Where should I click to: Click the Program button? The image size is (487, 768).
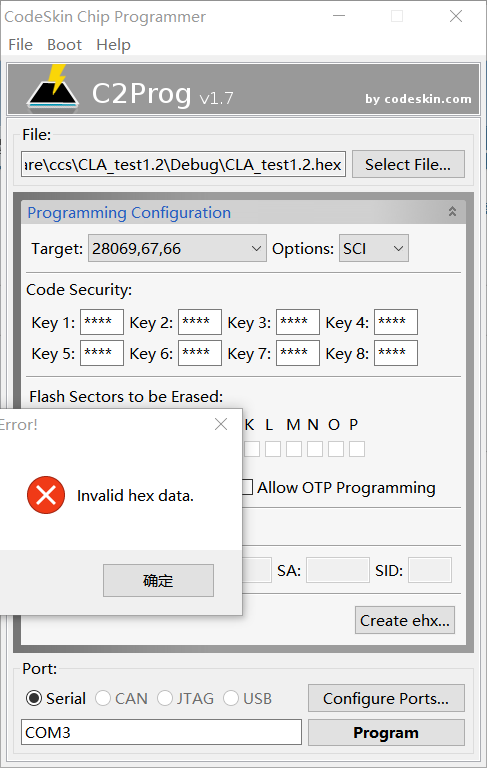(386, 732)
